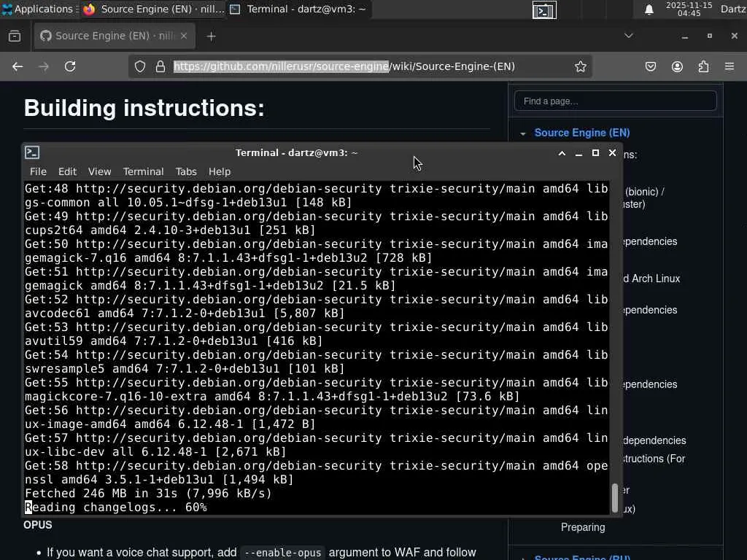Screen dimensions: 747x560
Task: Select the Source Engine (EN) browser tab
Action: click(x=115, y=36)
